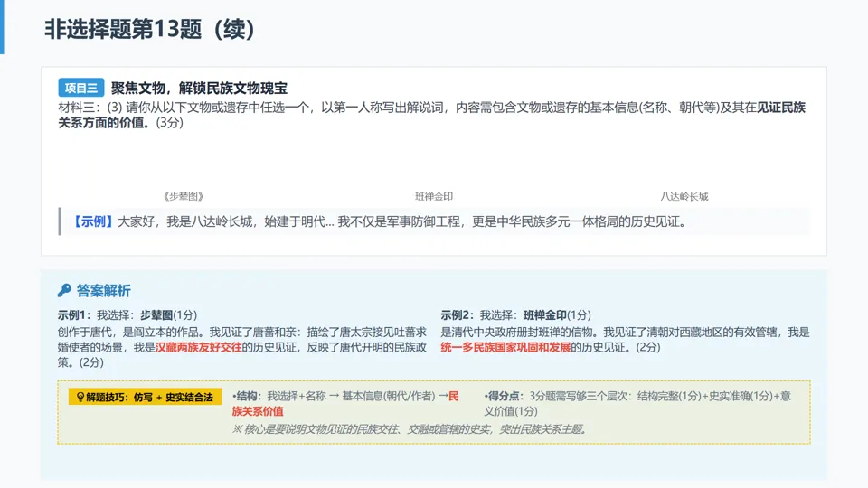Click the bold phrase 见证民族关系方面的价值
Screen dimensions: 868x488
432,115
